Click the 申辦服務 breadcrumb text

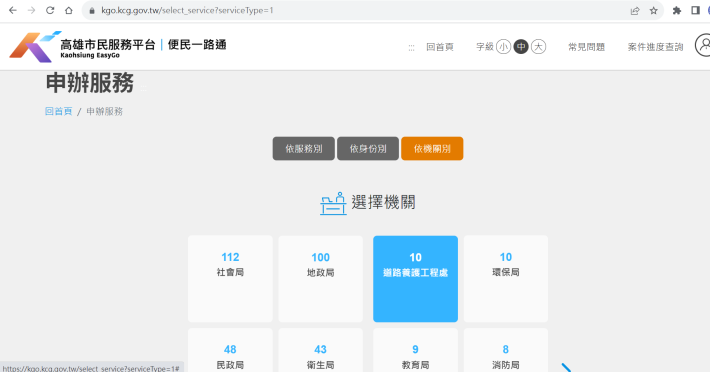point(105,111)
